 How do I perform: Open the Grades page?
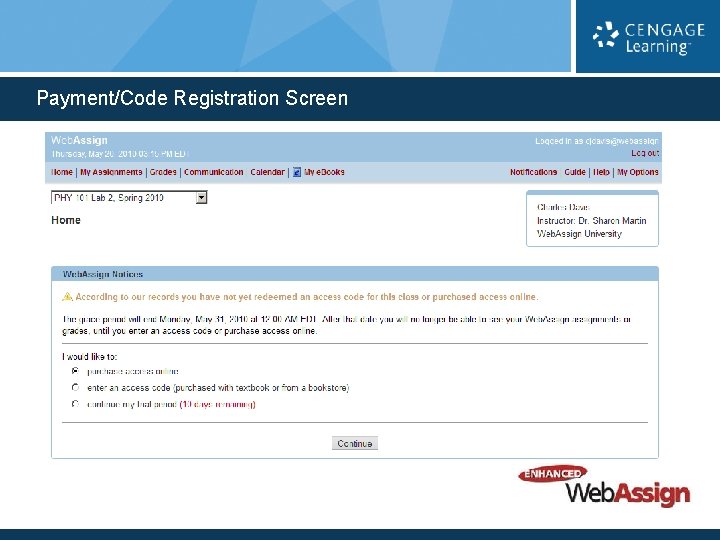coord(163,172)
